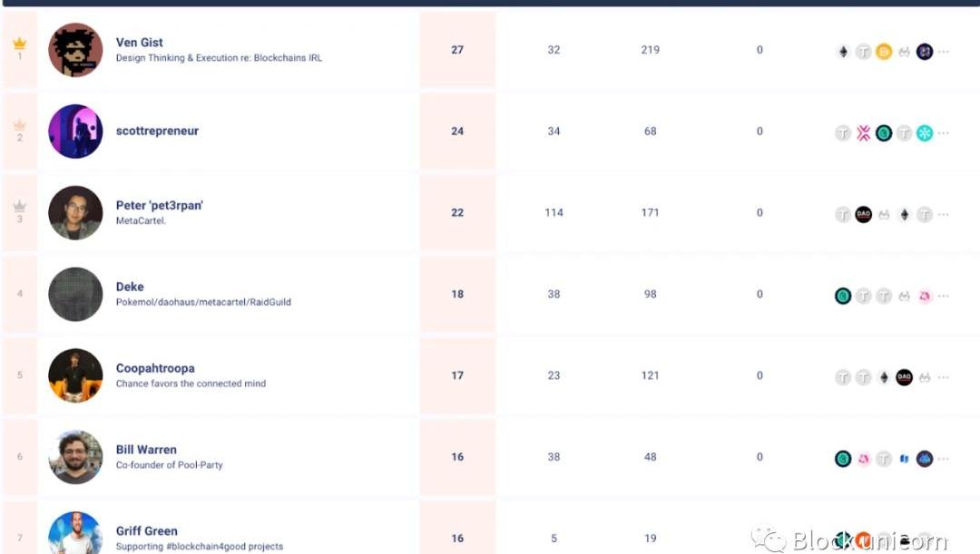Click the pink X-shaped icon in scottrepreneur's row
Viewport: 980px width, 554px height.
[864, 133]
